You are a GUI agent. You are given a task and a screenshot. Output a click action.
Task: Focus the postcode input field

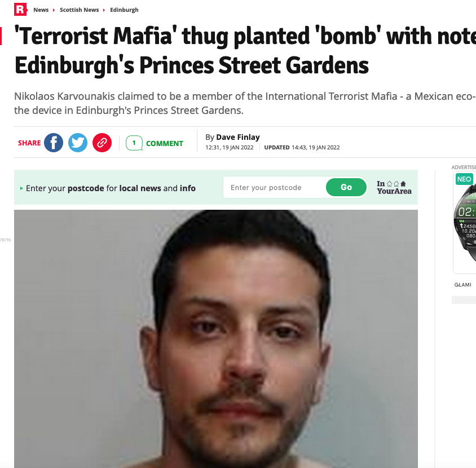pos(275,188)
